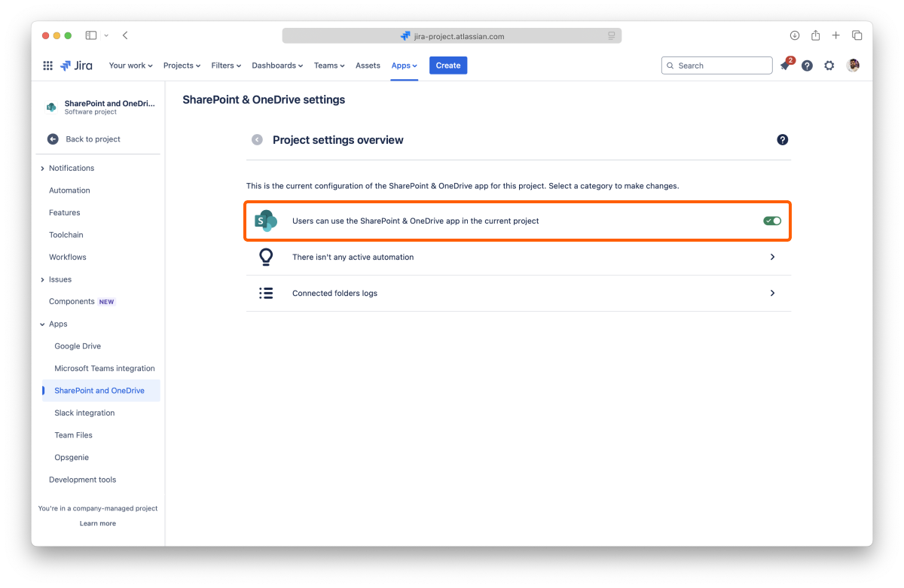Click the blue Create button
This screenshot has width=904, height=588.
(448, 66)
